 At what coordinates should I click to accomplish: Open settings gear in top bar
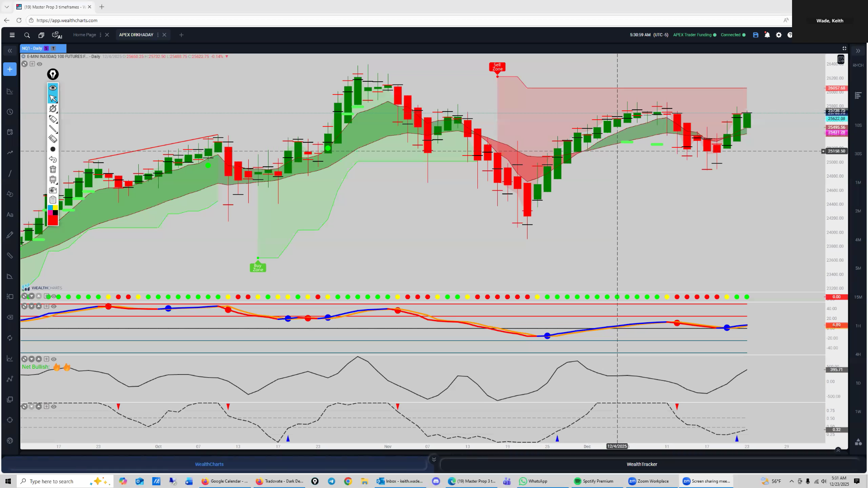point(778,35)
